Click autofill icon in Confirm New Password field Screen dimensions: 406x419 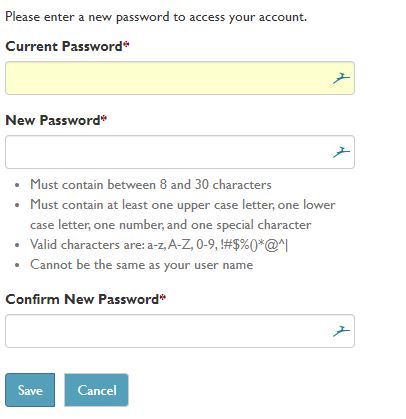(341, 331)
